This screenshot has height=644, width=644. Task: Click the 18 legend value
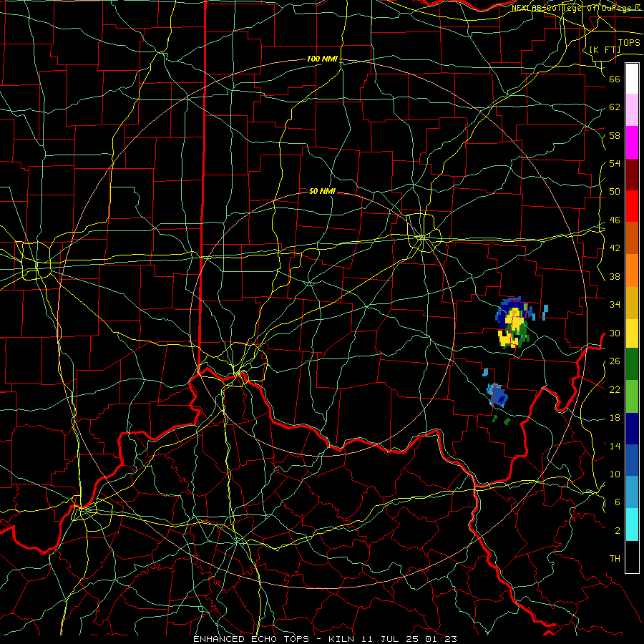(x=615, y=418)
